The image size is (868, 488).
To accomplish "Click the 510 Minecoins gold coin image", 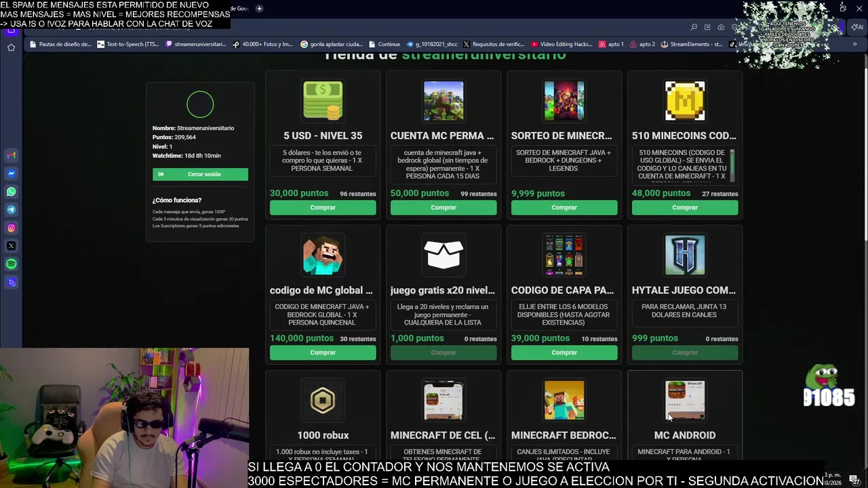I will (685, 101).
